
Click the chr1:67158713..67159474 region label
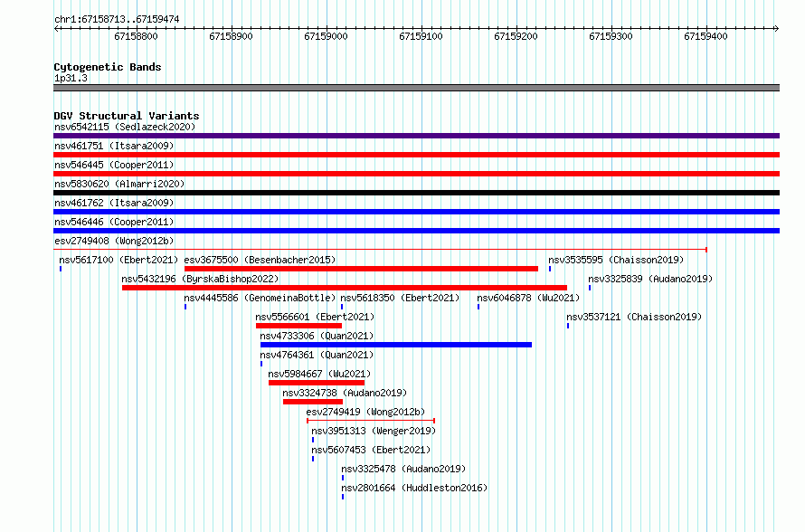[117, 20]
